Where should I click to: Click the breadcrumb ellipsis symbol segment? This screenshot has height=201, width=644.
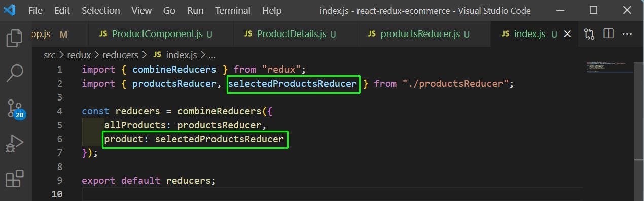[212, 55]
